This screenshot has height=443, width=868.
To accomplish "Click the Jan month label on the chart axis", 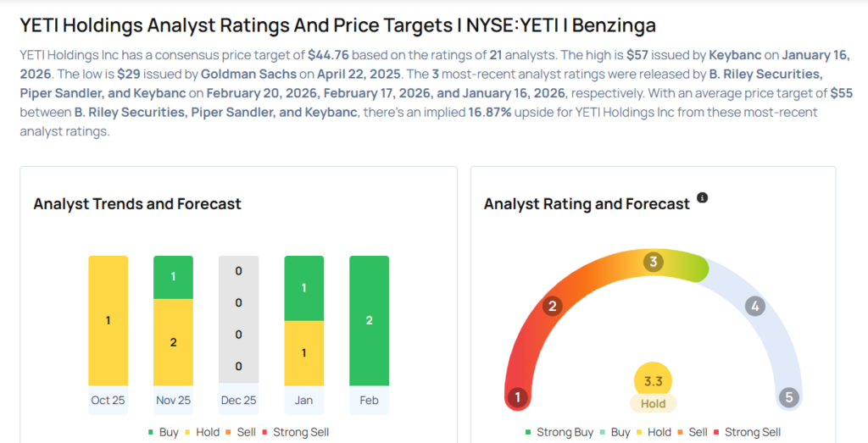I will pos(303,400).
